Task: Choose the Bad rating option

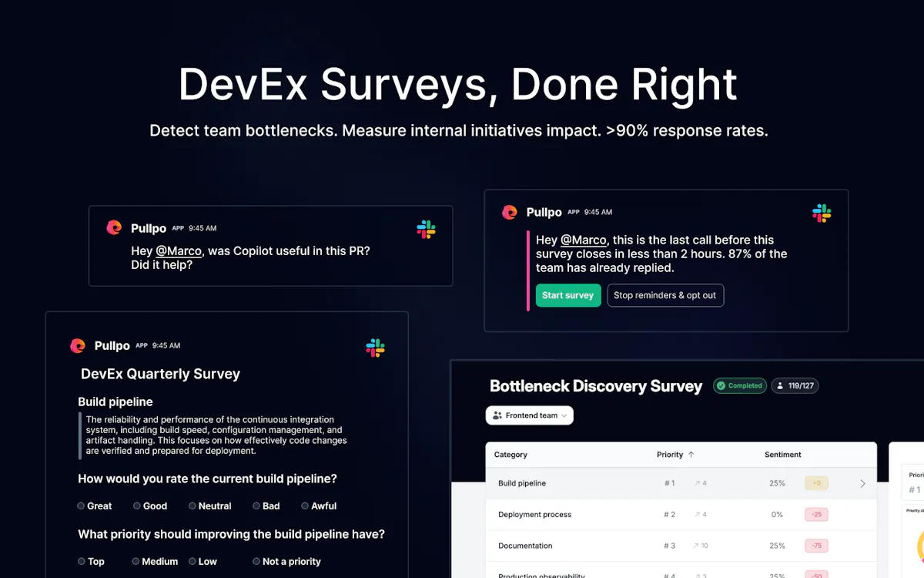Action: pyautogui.click(x=256, y=506)
